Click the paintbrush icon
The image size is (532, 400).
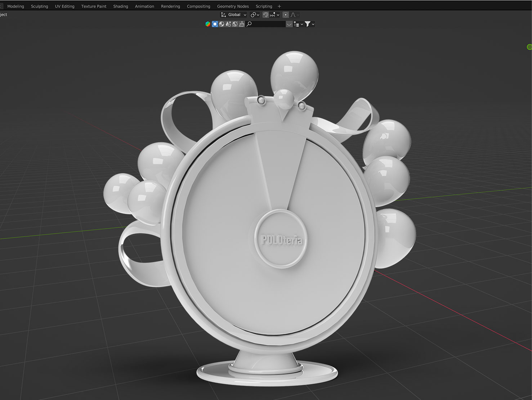tap(242, 24)
